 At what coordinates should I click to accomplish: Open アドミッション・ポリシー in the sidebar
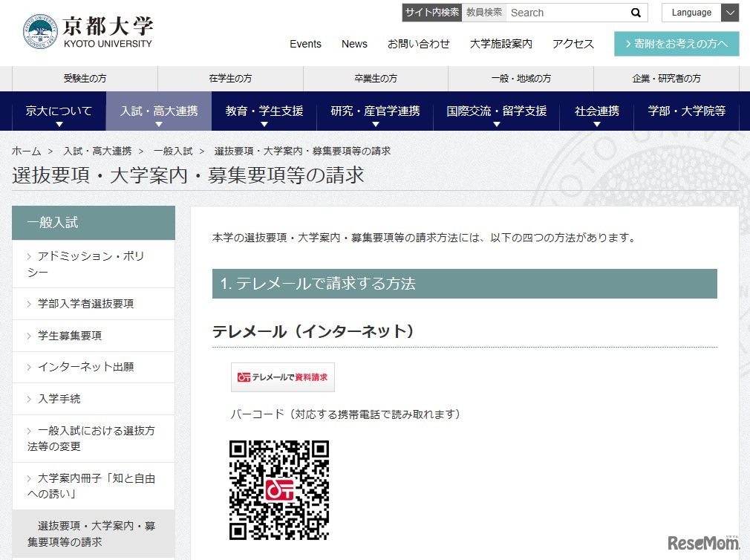pyautogui.click(x=94, y=264)
